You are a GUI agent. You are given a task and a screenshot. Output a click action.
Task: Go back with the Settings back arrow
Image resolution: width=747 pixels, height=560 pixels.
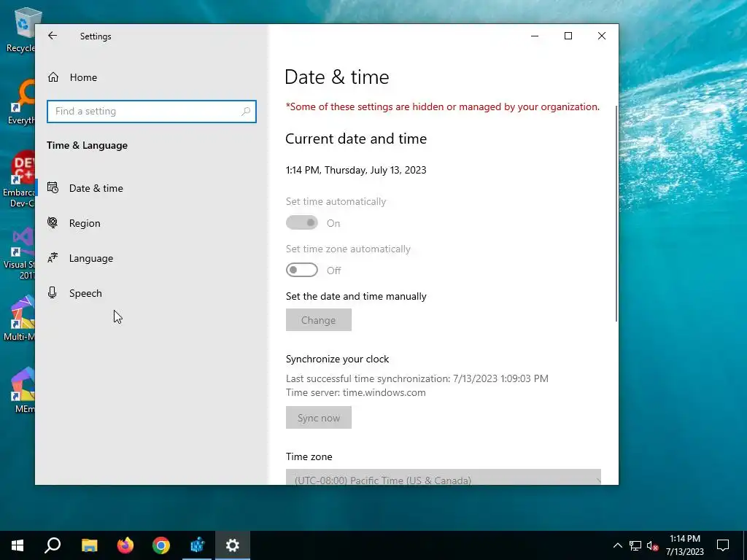click(53, 36)
